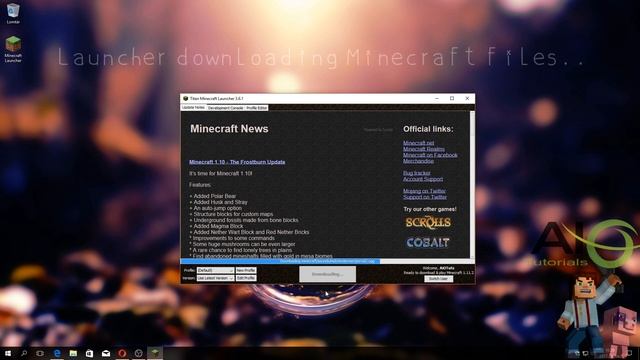Click the Minecraft News heading

[229, 129]
